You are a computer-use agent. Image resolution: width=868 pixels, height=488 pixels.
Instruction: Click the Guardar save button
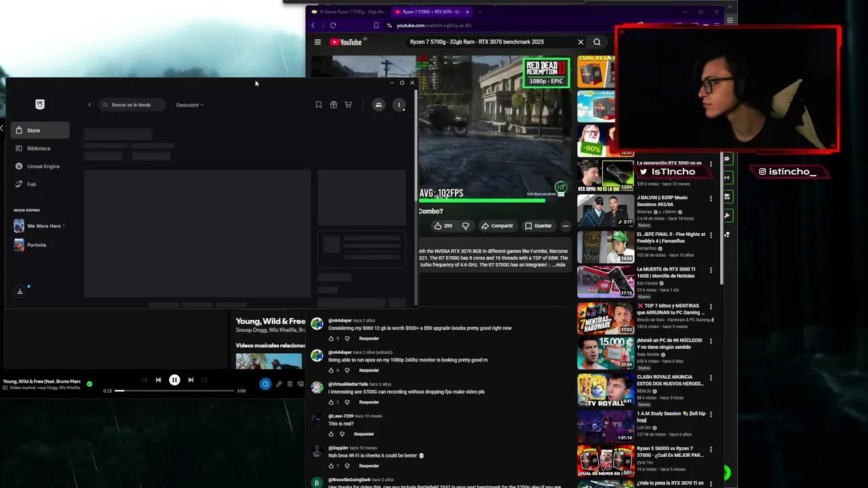pyautogui.click(x=538, y=226)
